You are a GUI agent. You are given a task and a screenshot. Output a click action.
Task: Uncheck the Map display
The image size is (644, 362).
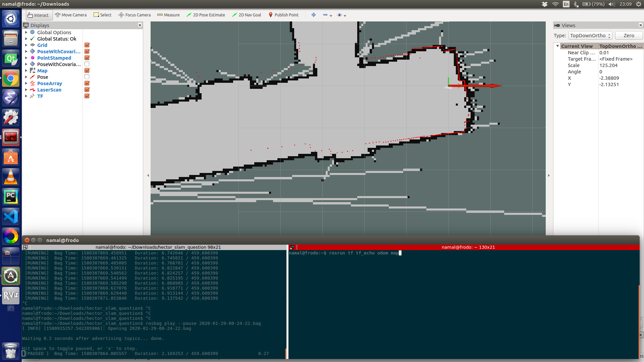tap(87, 70)
